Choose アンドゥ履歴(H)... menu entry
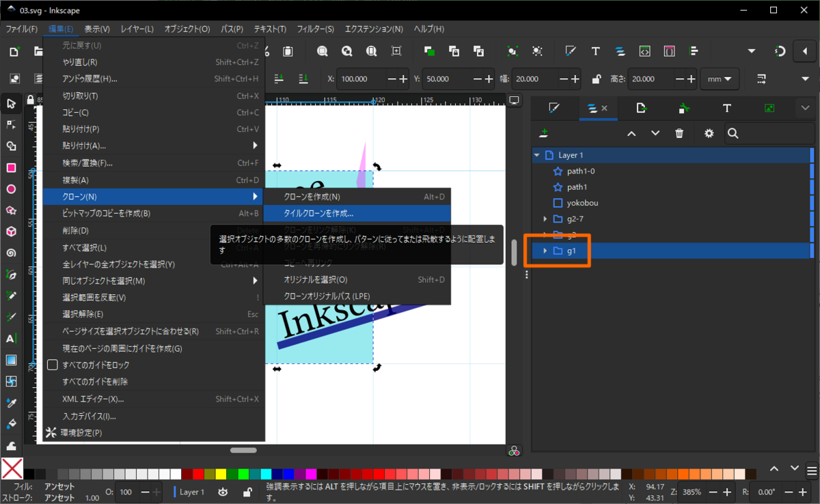The height and width of the screenshot is (504, 820). [x=154, y=79]
